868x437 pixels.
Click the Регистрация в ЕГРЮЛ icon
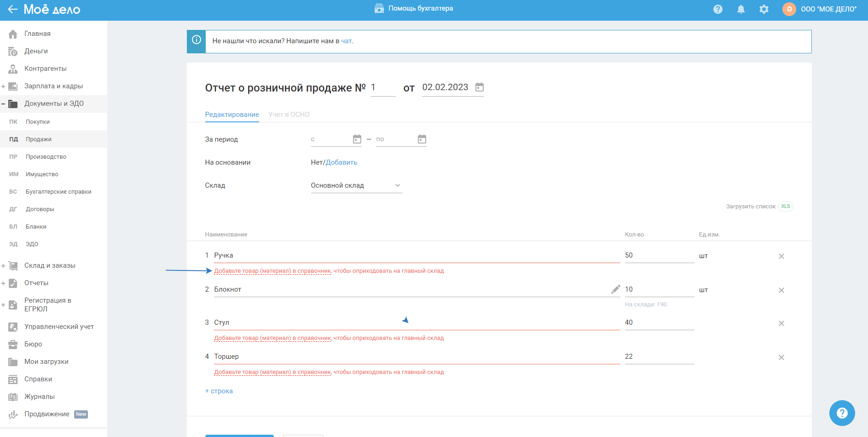tap(13, 305)
